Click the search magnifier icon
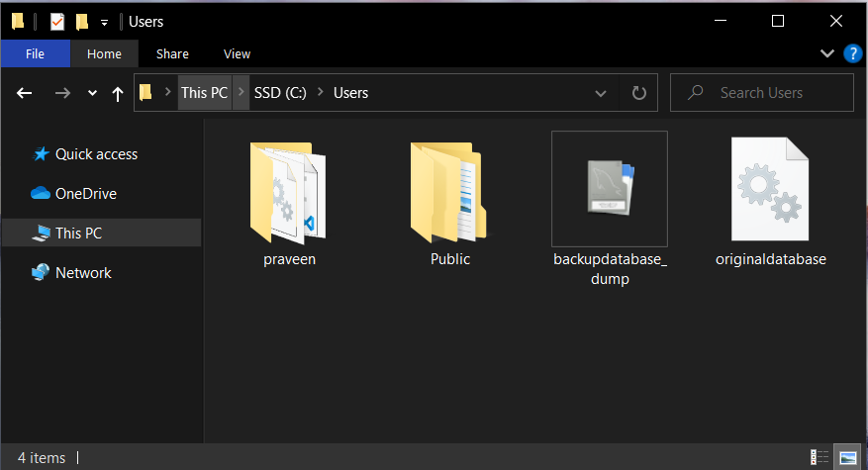 pos(695,92)
